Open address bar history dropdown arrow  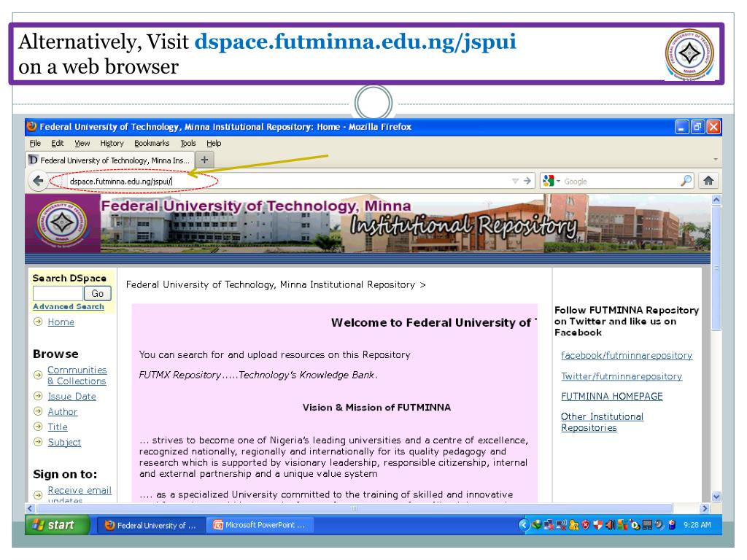pyautogui.click(x=515, y=181)
